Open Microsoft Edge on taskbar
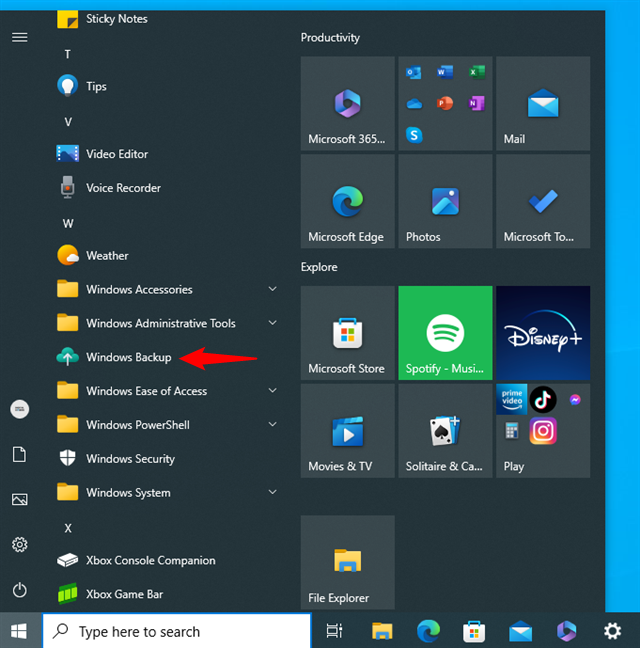Screen dimensions: 640x648 tap(428, 631)
